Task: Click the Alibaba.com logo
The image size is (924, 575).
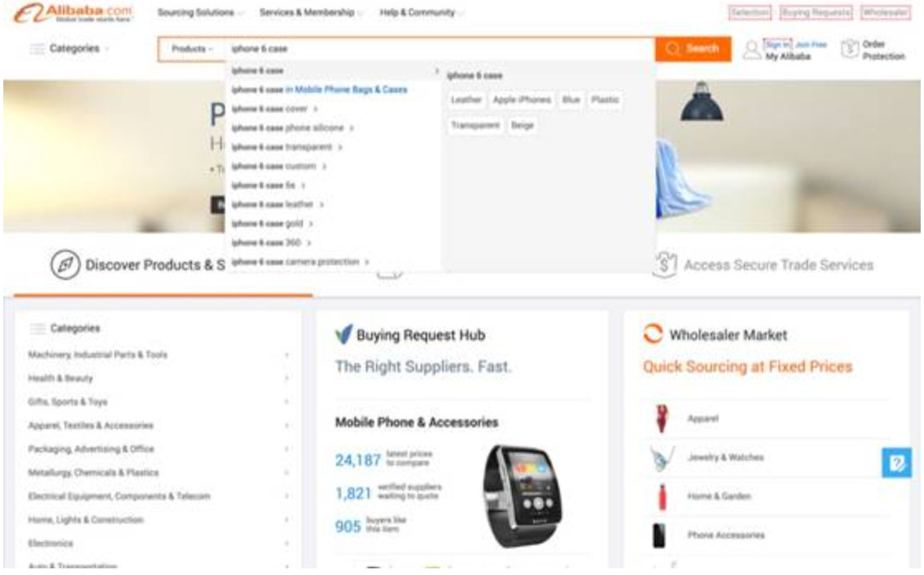Action: click(x=73, y=13)
